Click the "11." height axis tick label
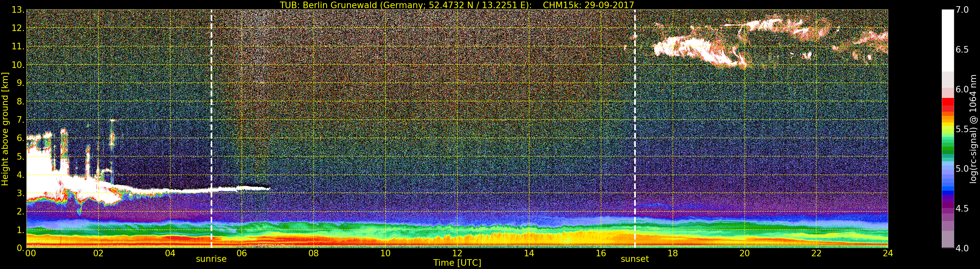The height and width of the screenshot is (269, 980). coord(18,47)
